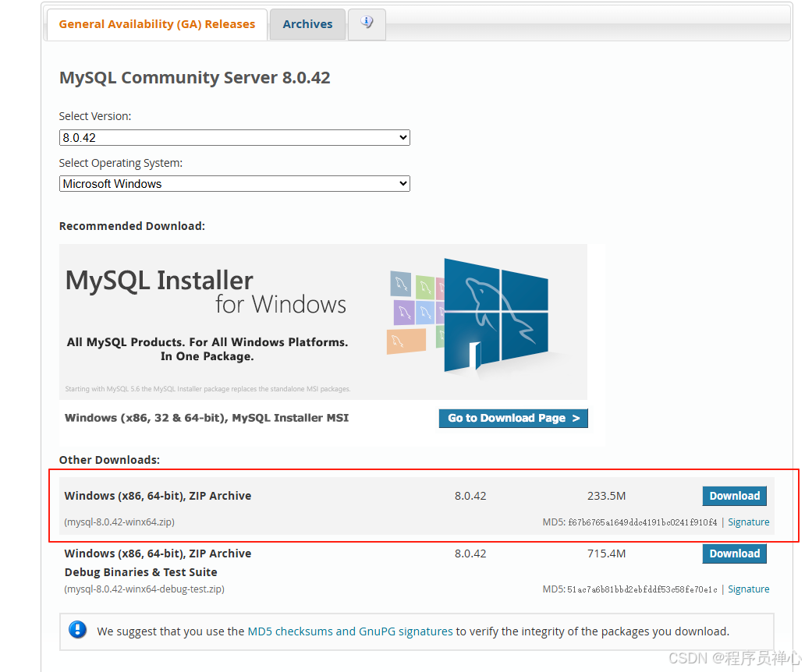Select the MySQL Community Server 8.0.42 heading
This screenshot has height=672, width=805.
coord(194,77)
